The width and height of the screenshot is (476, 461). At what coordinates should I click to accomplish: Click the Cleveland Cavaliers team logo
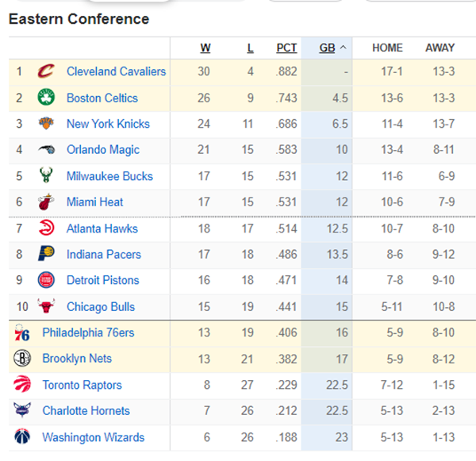pyautogui.click(x=46, y=71)
